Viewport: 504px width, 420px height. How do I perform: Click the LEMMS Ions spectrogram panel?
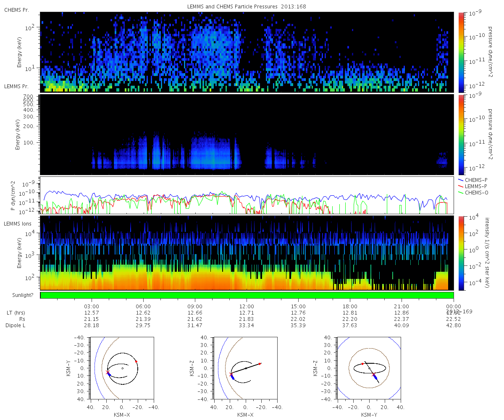(247, 253)
